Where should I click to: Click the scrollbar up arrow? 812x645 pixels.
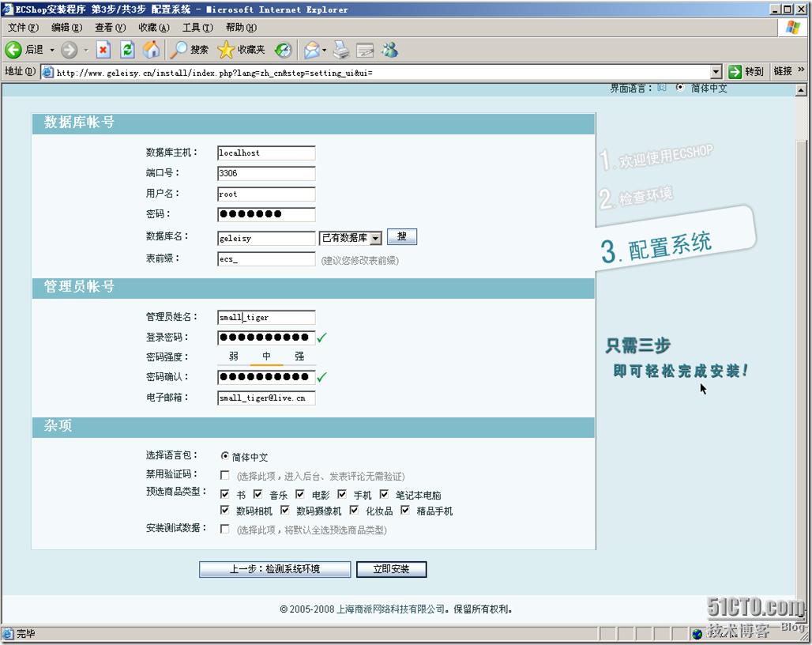pyautogui.click(x=801, y=90)
